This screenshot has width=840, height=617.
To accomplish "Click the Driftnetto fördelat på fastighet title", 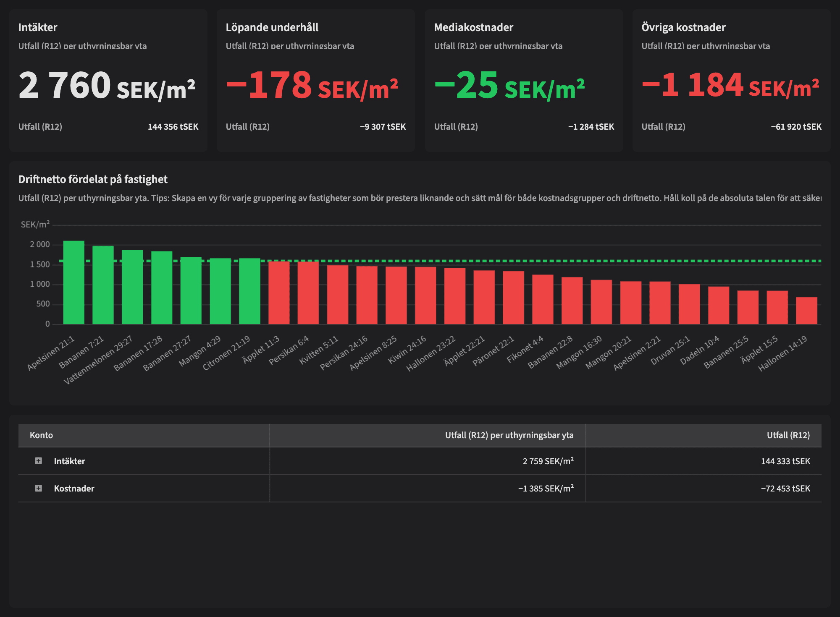I will tap(93, 179).
